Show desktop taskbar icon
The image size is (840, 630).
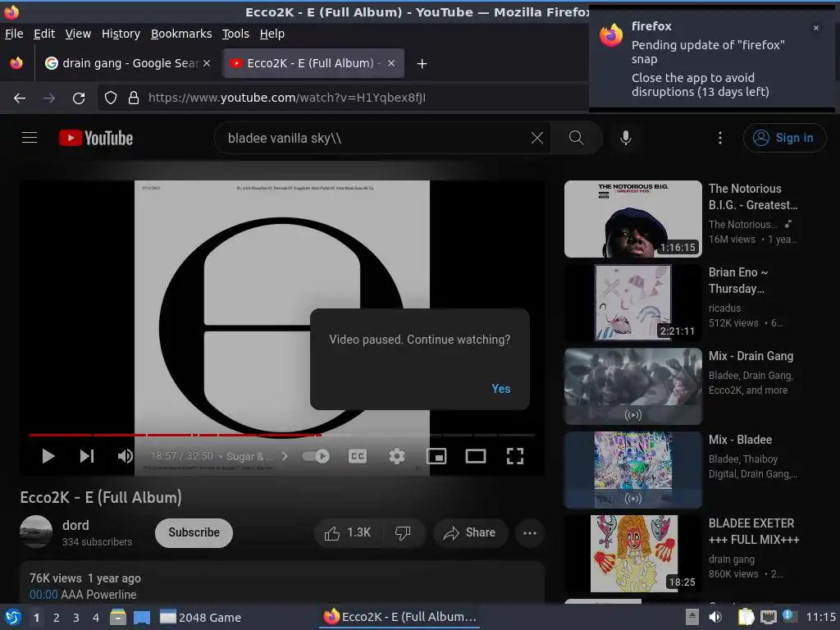pos(141,617)
